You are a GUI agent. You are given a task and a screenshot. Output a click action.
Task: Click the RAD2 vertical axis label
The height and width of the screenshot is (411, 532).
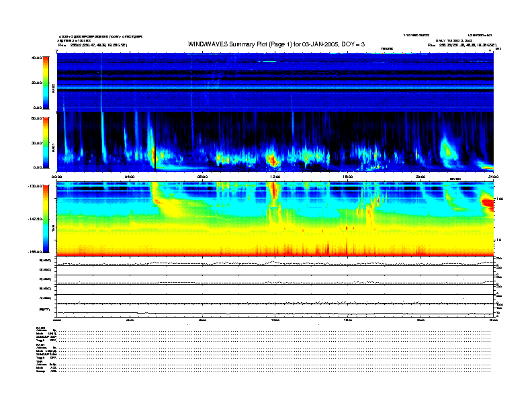click(x=53, y=88)
